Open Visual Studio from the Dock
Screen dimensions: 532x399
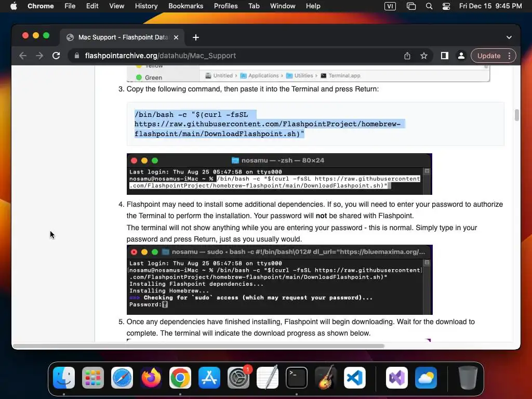point(397,378)
